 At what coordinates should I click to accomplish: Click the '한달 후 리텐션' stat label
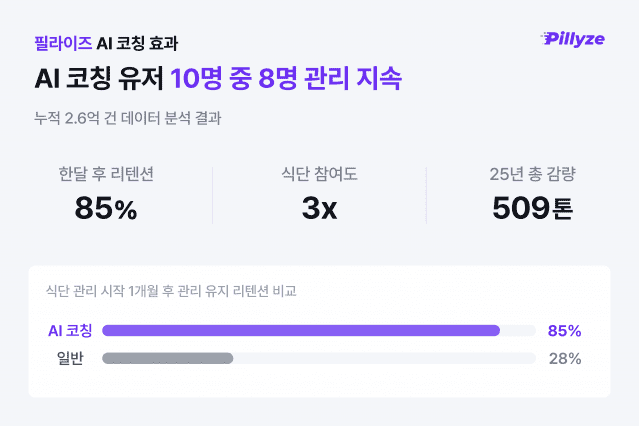[x=106, y=175]
